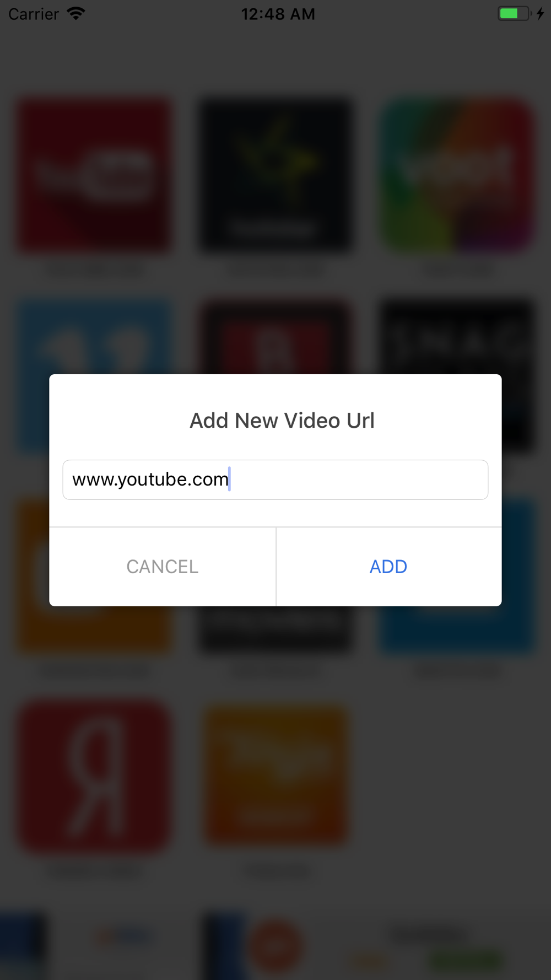Tap the blurred red YouTube-style icon

[94, 175]
